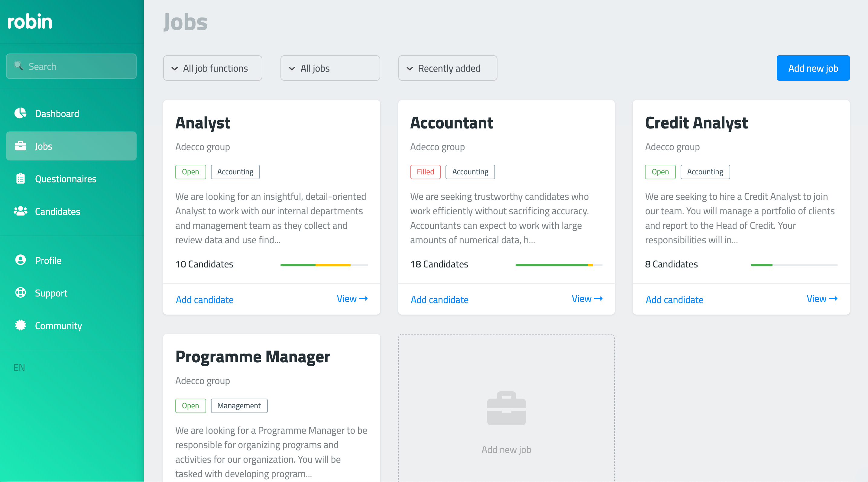Viewport: 868px width, 482px height.
Task: Click the Filled status tag on Accountant
Action: (425, 172)
